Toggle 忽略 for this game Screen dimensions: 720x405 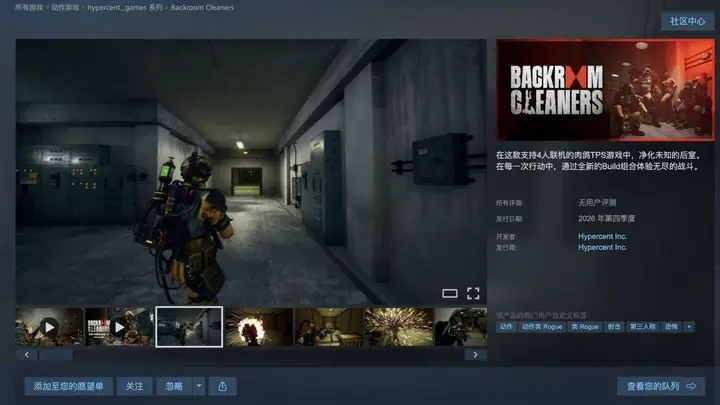[174, 386]
